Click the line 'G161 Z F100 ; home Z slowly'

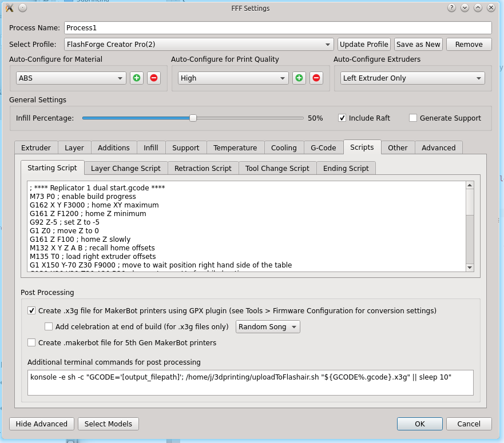tap(80, 240)
